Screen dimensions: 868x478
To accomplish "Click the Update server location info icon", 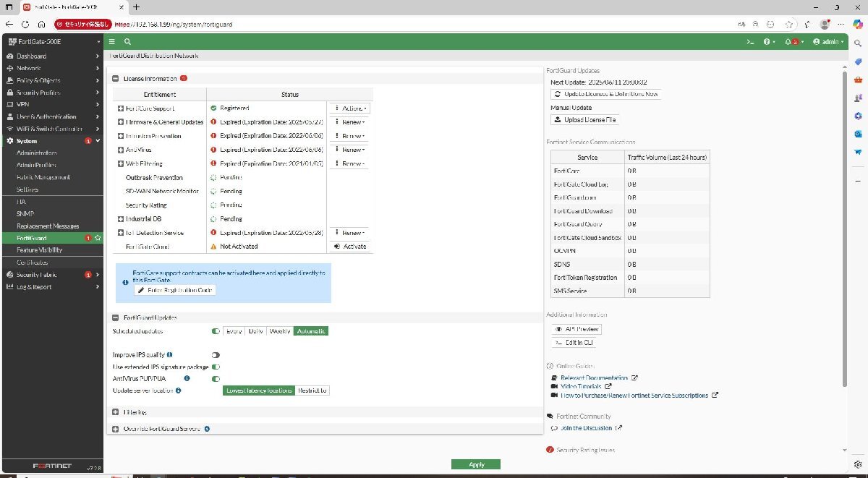I will pyautogui.click(x=178, y=390).
